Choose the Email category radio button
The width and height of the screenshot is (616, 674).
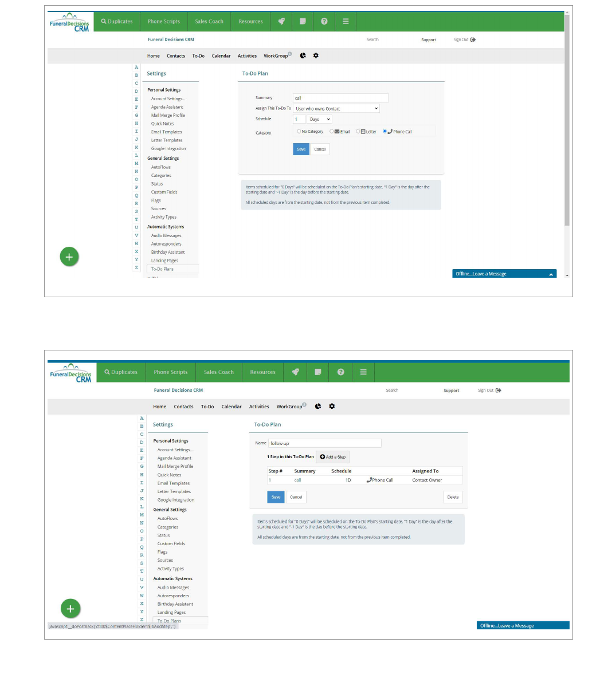332,131
